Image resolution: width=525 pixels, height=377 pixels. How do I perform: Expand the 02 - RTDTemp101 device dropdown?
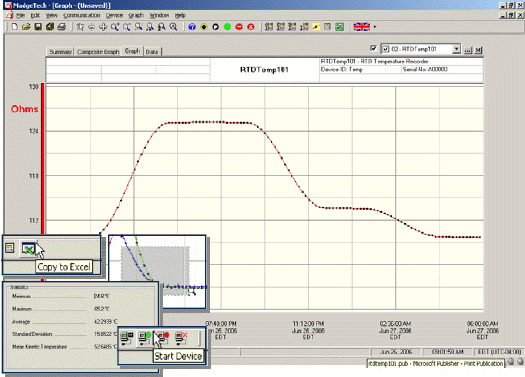pos(456,49)
